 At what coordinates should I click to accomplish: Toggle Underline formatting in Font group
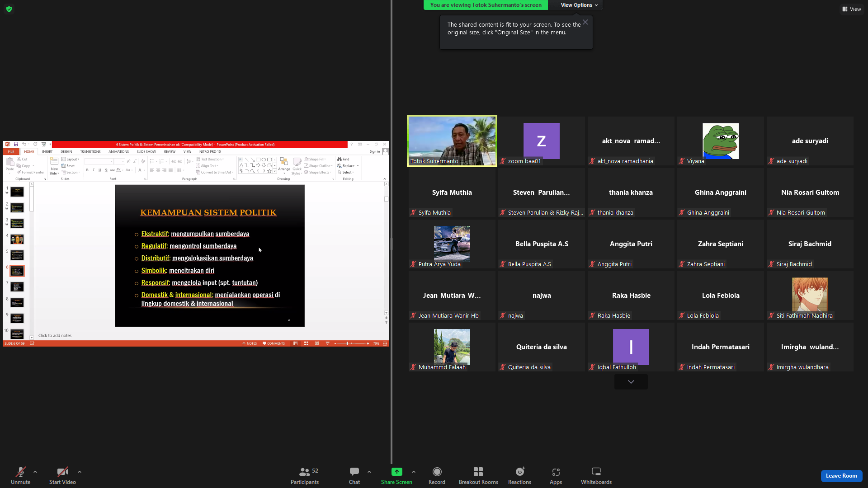click(100, 170)
